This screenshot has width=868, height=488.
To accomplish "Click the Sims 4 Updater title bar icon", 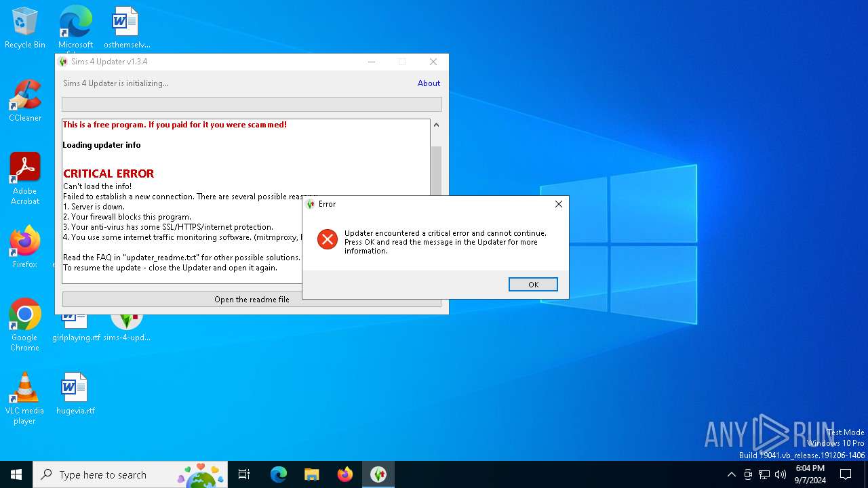I will click(x=64, y=62).
